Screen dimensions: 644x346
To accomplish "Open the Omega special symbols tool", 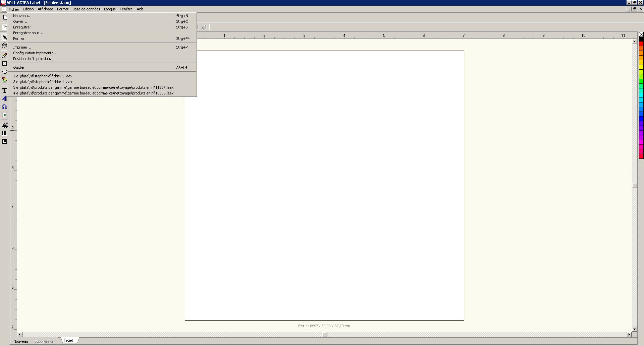I will pos(5,107).
